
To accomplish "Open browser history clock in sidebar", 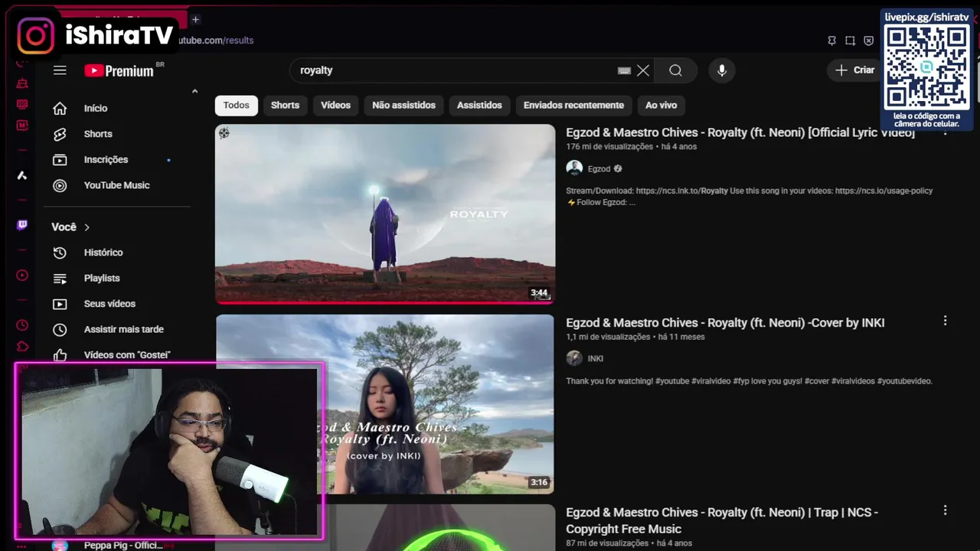I will [x=22, y=325].
